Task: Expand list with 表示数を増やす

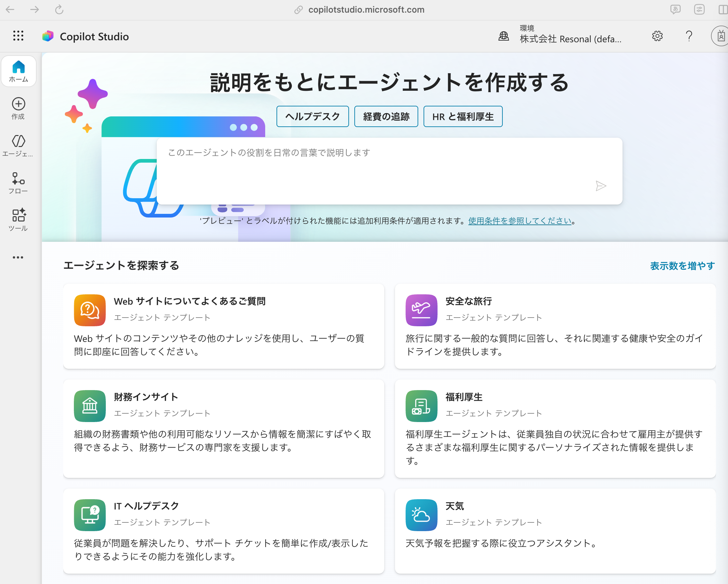Action: point(682,266)
